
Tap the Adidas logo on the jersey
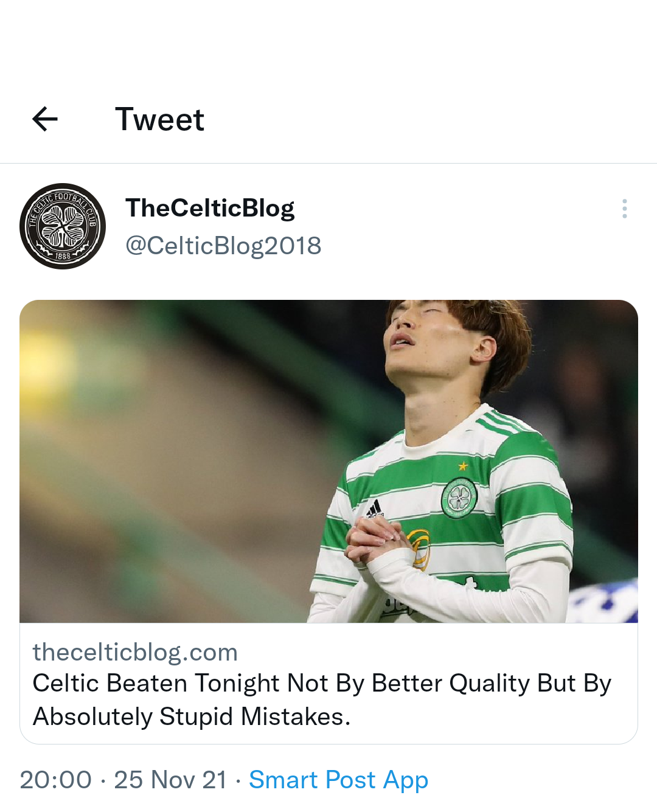pyautogui.click(x=375, y=508)
